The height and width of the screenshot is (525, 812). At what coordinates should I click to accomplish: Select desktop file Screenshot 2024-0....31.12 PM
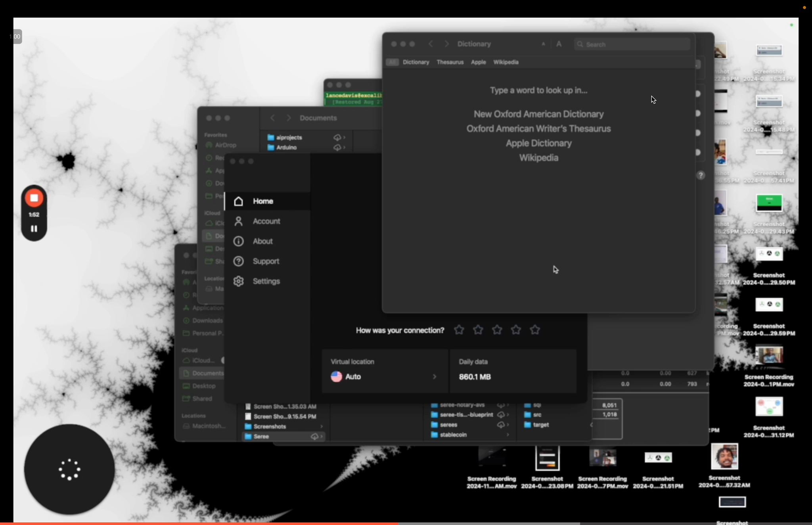[x=769, y=417]
